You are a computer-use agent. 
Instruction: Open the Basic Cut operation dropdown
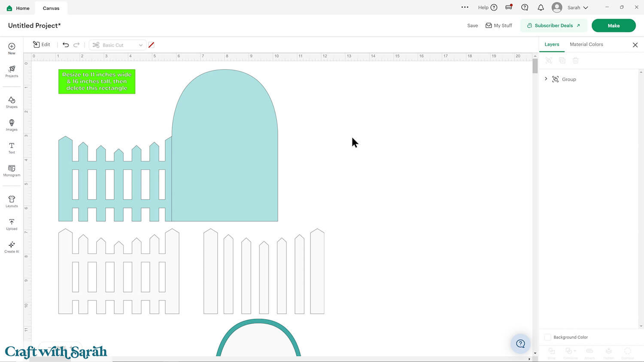[118, 45]
